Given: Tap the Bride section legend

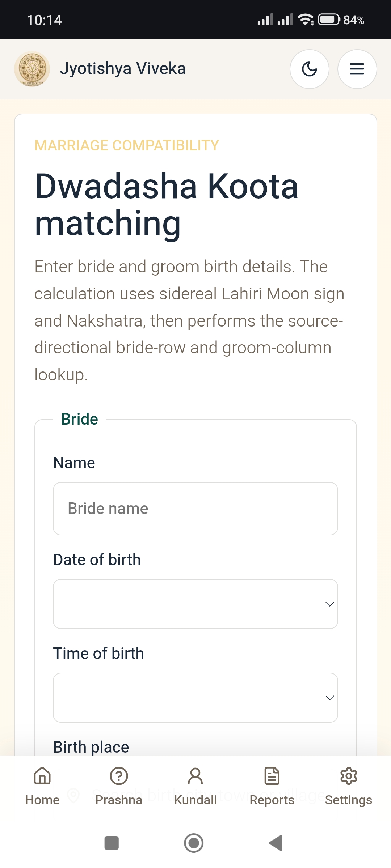Looking at the screenshot, I should 79,419.
